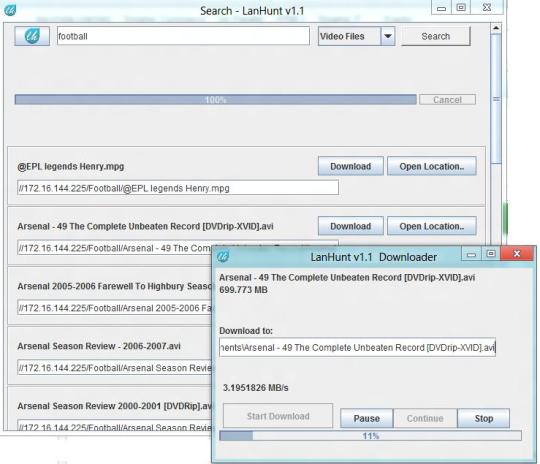This screenshot has width=540, height=464.
Task: Click the Download to path field
Action: pyautogui.click(x=357, y=347)
